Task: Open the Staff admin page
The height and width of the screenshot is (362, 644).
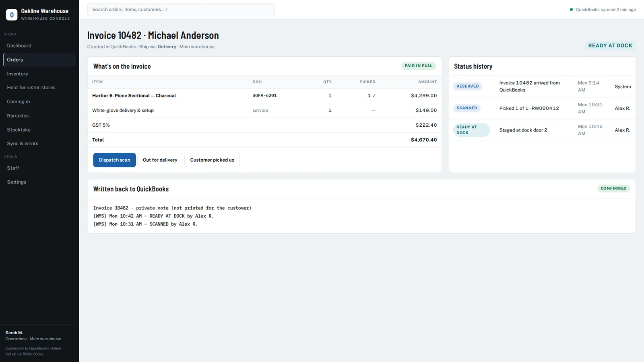Action: point(39,168)
